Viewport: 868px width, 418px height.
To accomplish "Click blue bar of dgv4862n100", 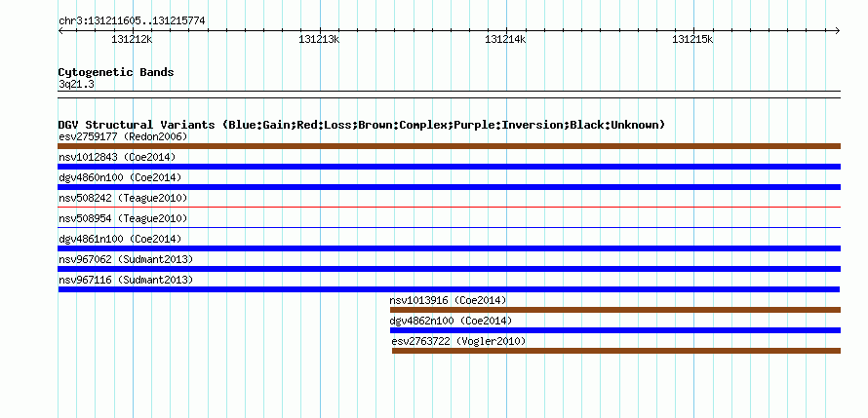I will pyautogui.click(x=615, y=330).
